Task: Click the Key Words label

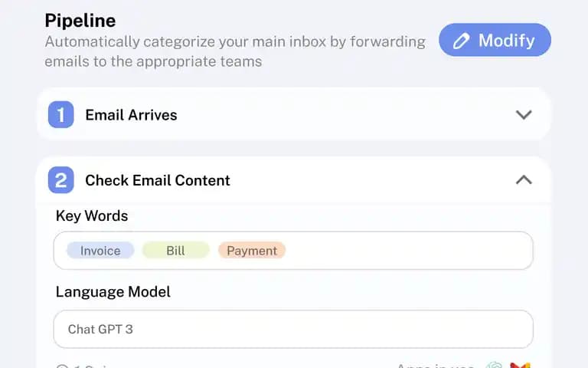Action: tap(92, 216)
